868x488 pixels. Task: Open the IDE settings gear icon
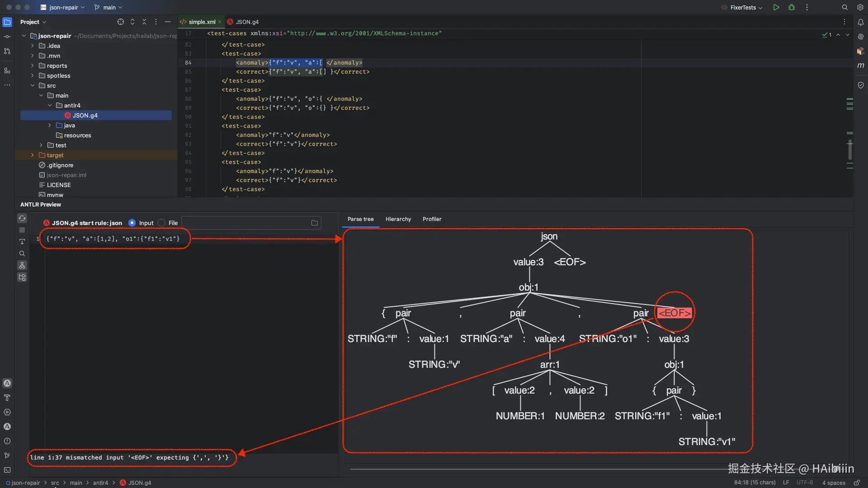pos(860,7)
